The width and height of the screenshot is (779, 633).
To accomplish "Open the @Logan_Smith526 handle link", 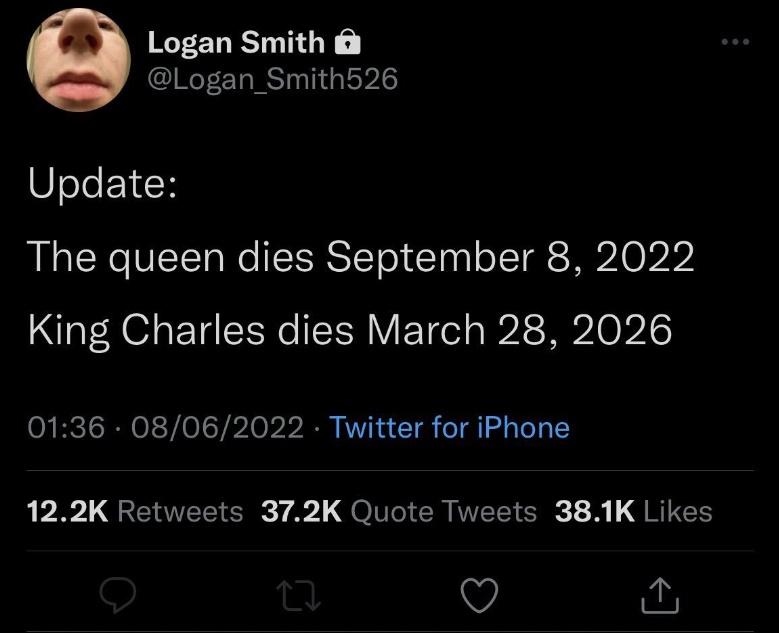I will (272, 79).
